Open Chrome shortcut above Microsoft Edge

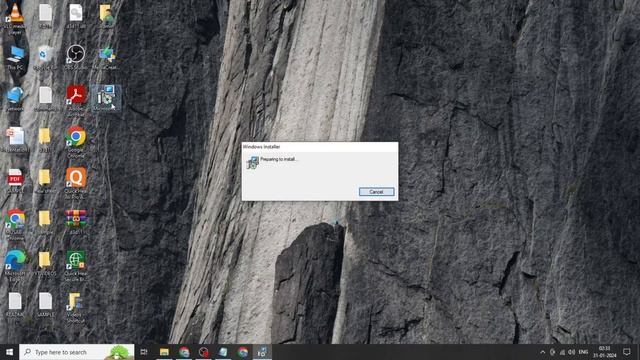coord(15,224)
